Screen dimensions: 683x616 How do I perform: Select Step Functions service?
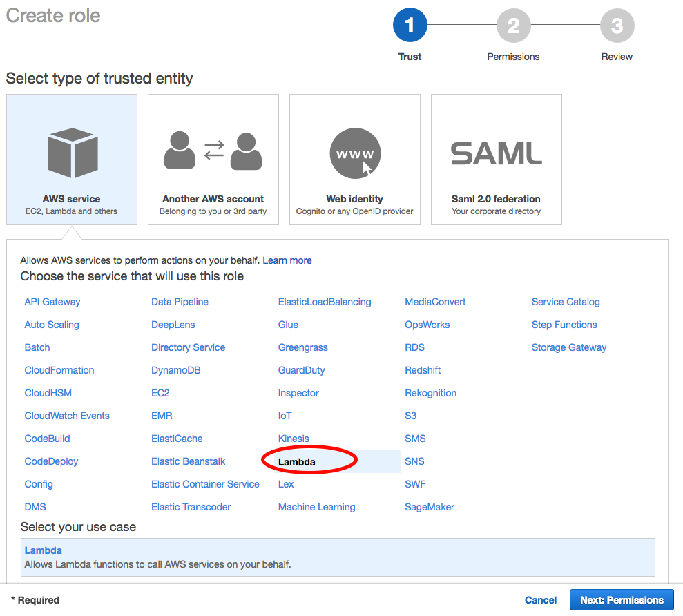pyautogui.click(x=564, y=325)
